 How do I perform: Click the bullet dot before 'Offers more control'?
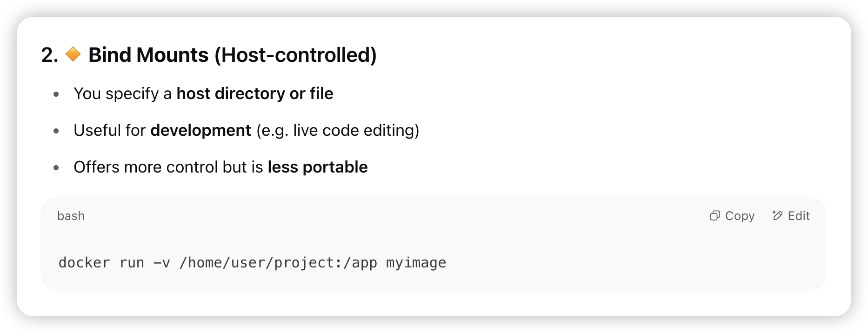pyautogui.click(x=56, y=168)
